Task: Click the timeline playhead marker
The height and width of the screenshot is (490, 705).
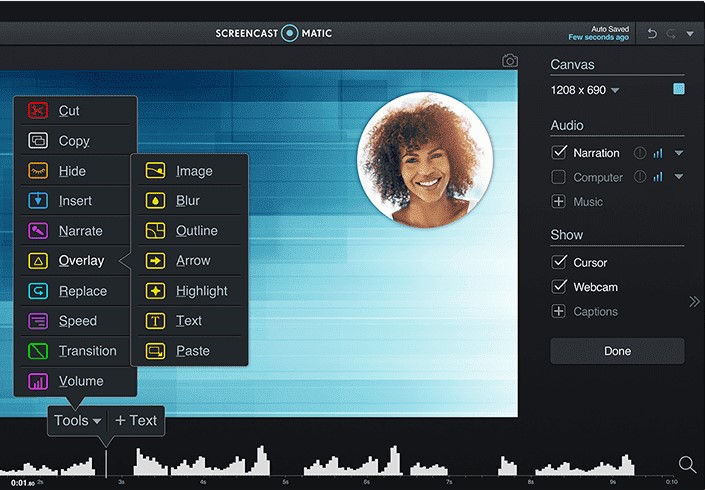Action: click(106, 462)
